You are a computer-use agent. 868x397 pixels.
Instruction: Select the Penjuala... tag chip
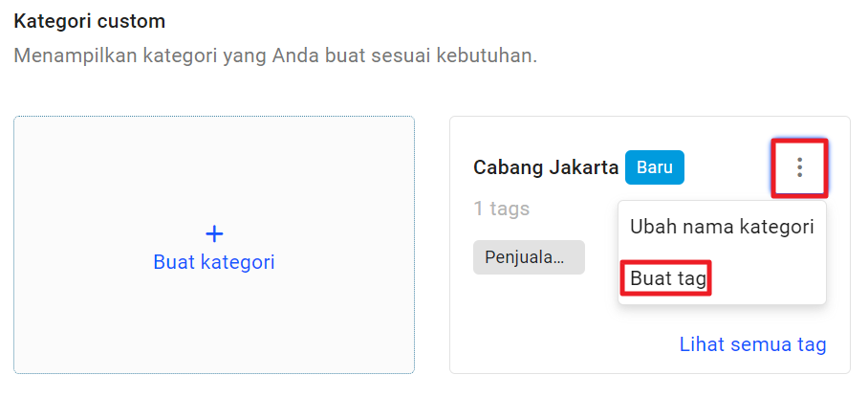529,257
